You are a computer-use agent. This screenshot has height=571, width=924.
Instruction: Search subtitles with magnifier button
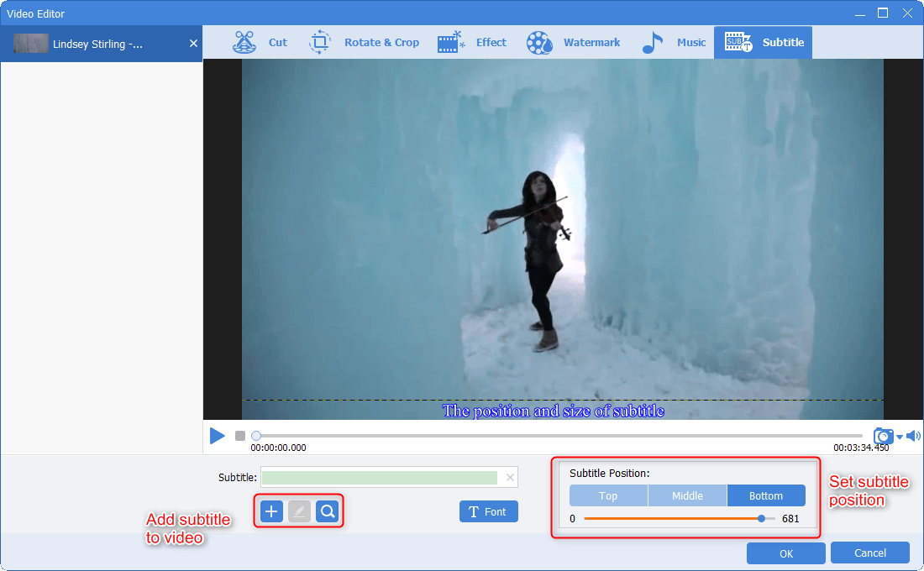coord(327,511)
